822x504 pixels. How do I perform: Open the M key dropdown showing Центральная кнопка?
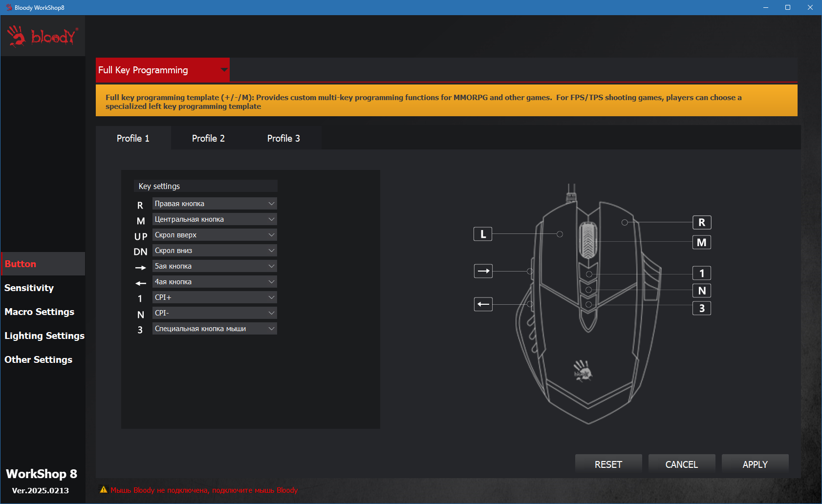[215, 219]
